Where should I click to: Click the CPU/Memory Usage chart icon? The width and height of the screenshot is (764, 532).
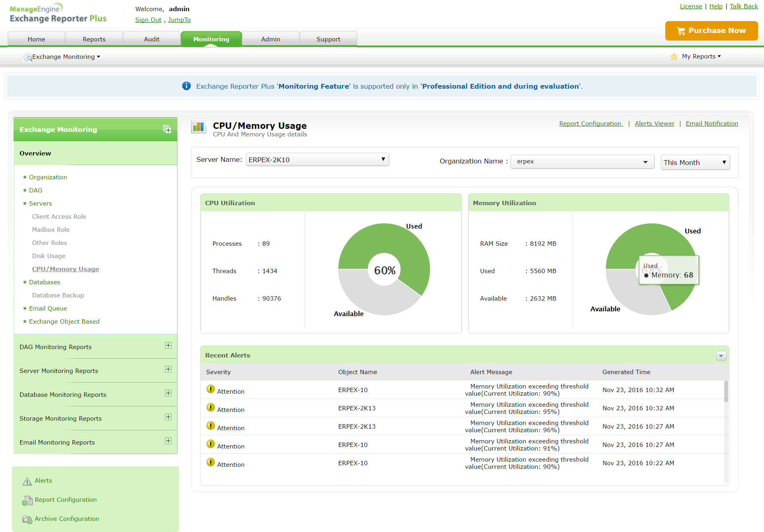click(x=199, y=127)
